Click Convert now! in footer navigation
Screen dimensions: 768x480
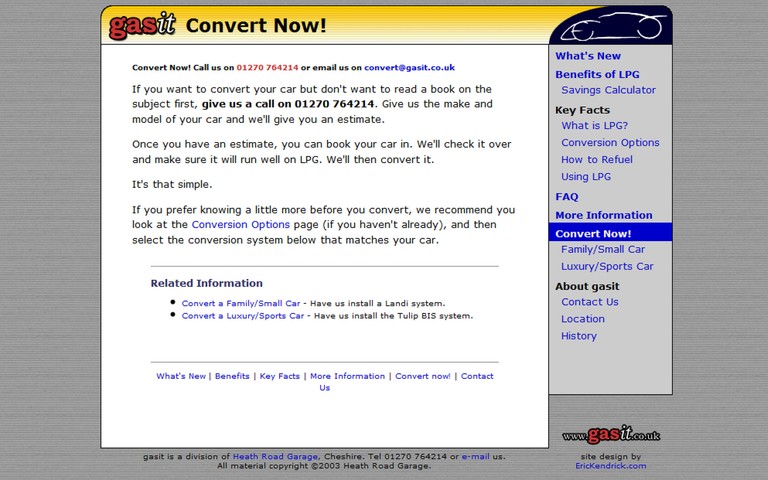tap(423, 376)
